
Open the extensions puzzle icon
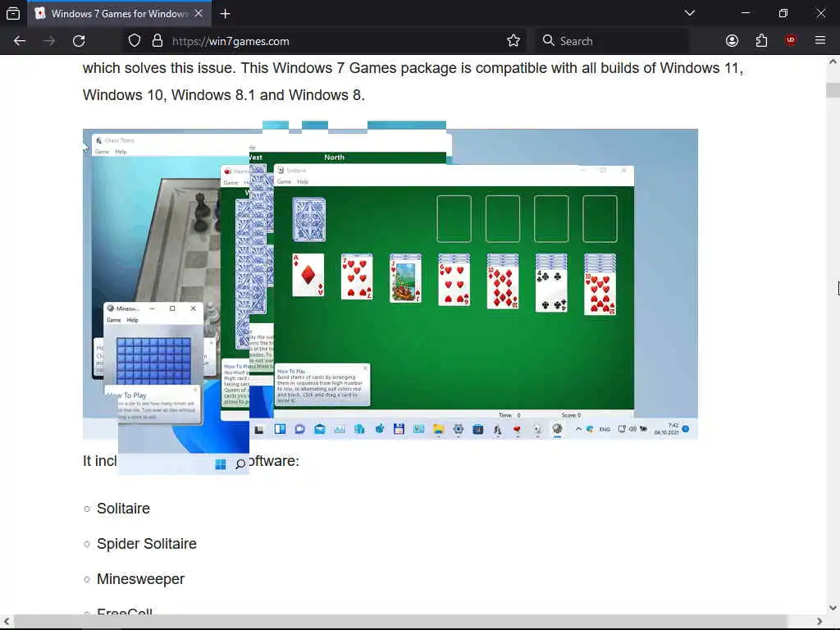coord(761,41)
